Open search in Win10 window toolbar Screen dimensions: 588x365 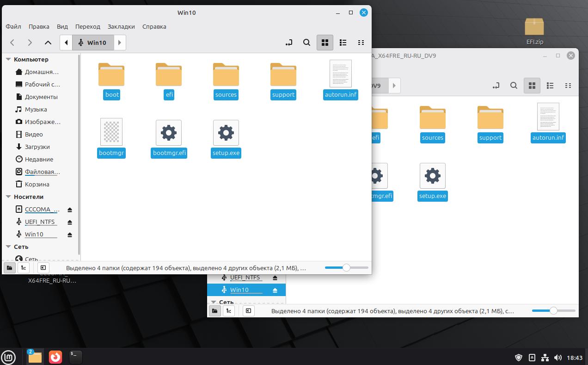[x=306, y=43]
